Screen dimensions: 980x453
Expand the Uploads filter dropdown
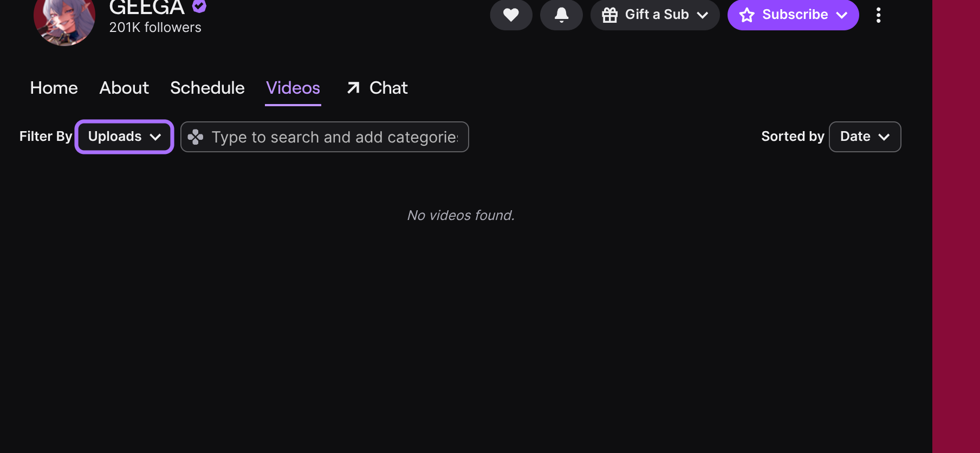pos(125,137)
